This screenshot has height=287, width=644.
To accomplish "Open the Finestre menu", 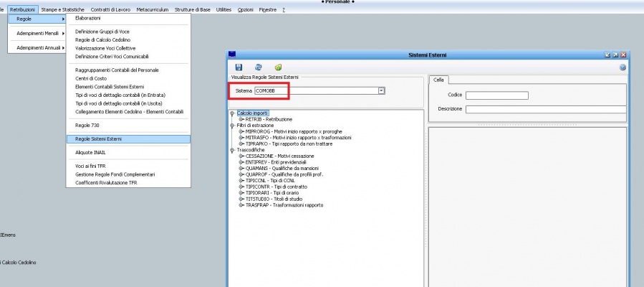I will pos(268,9).
